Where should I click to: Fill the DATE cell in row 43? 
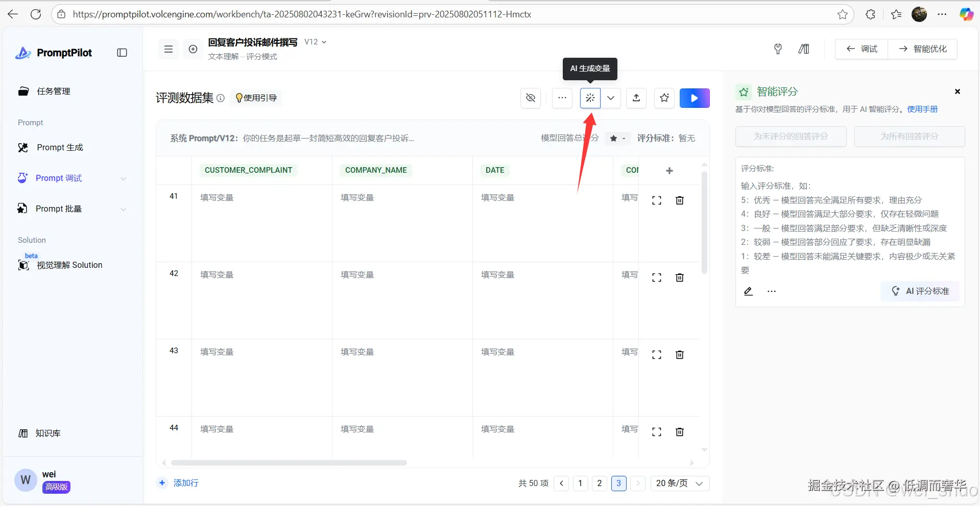pos(543,378)
